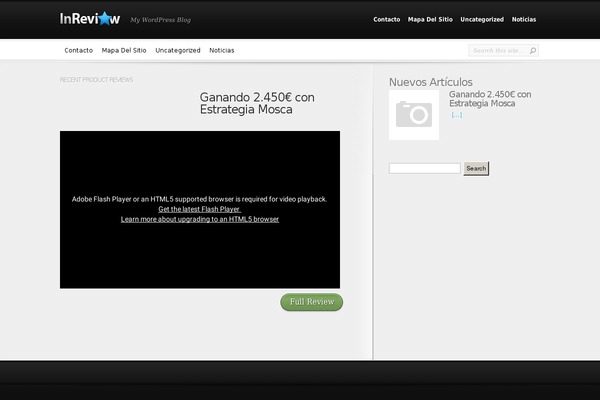Open main article title Ganando 2.450€ con Estrategia Mosca
Screen dimensions: 600x400
click(x=257, y=103)
